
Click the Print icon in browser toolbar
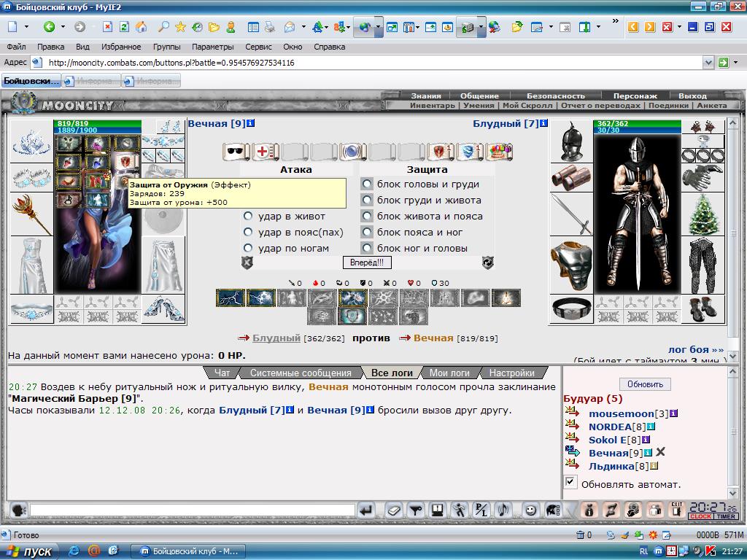point(270,27)
